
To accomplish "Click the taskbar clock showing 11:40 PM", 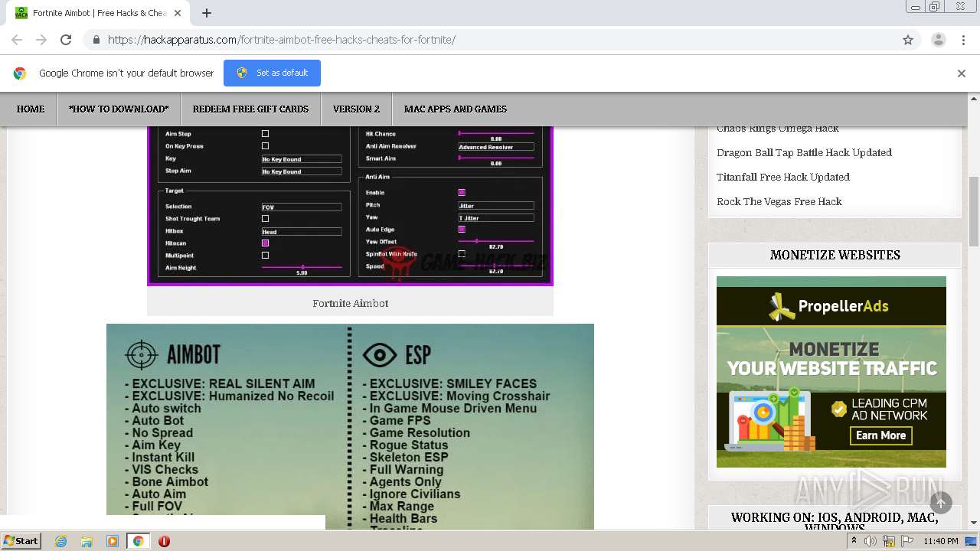I will 941,541.
